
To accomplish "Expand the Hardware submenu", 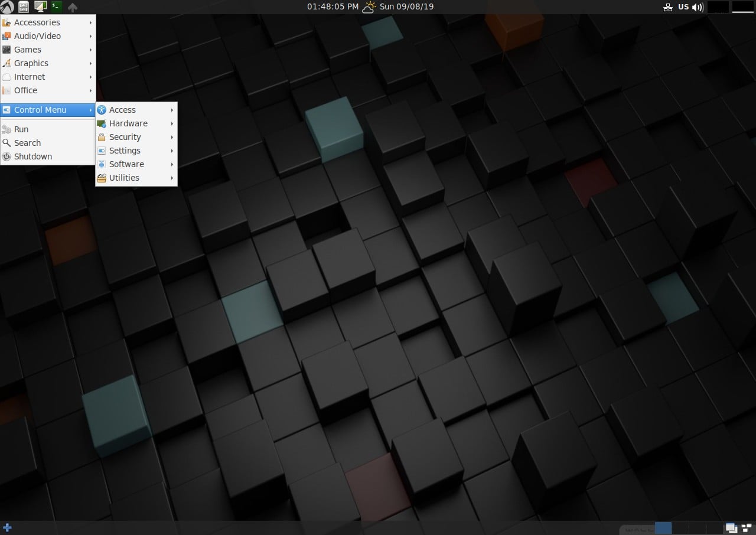I will point(129,123).
